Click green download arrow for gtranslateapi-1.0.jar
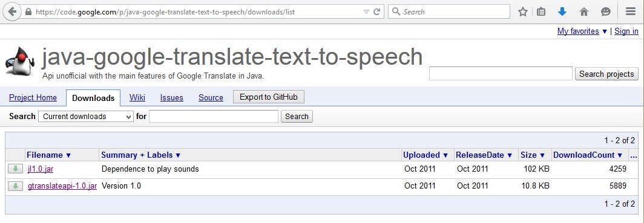644x223 pixels. [15, 186]
